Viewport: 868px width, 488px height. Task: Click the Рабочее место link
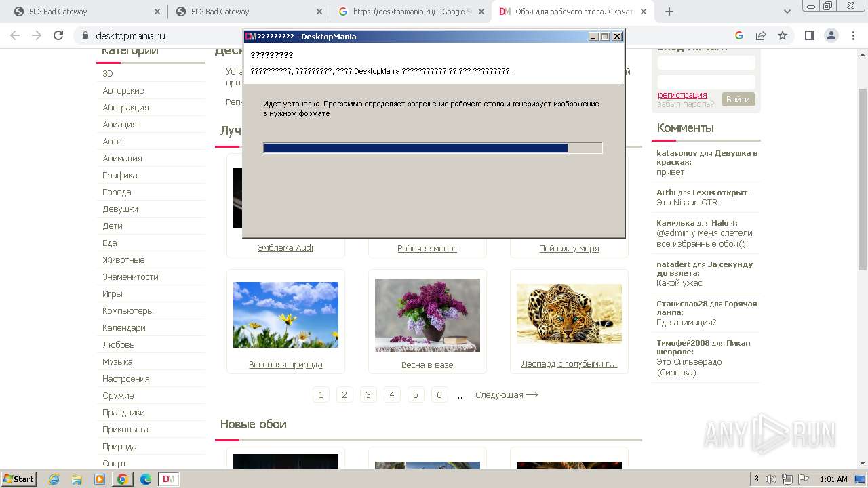427,249
